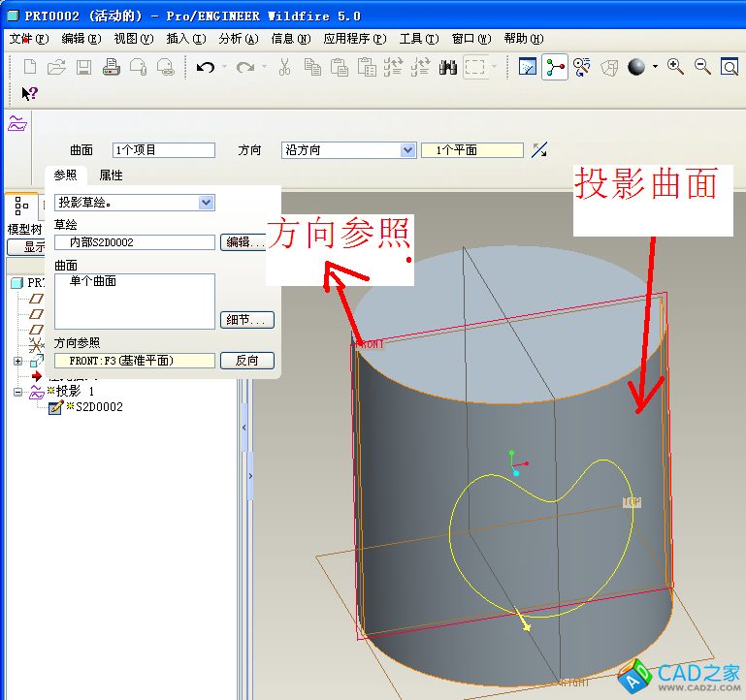Click the 反向 button
Screen dimensions: 746x700
(x=247, y=361)
